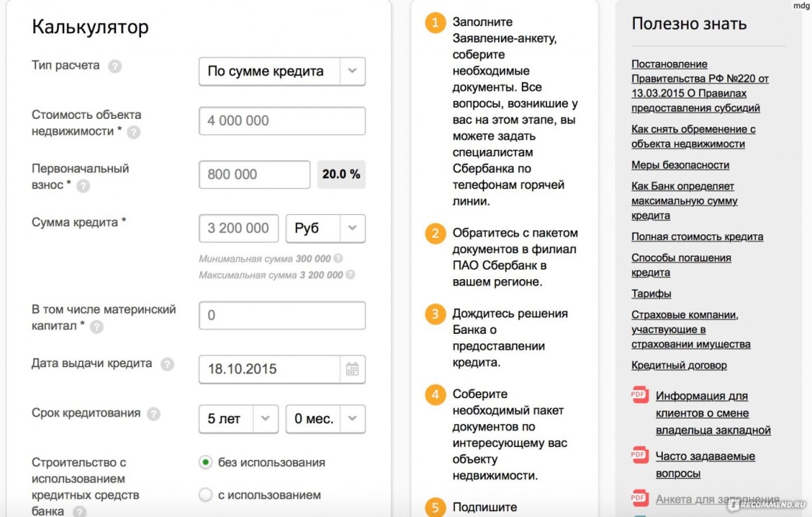812x517 pixels.
Task: Click the материнский капитал input field
Action: tap(282, 315)
